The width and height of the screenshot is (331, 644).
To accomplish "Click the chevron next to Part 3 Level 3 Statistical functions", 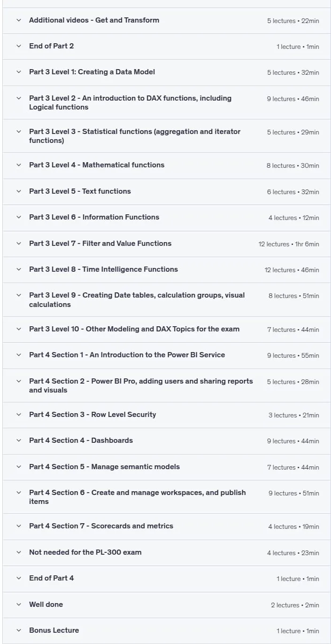I will 19,132.
